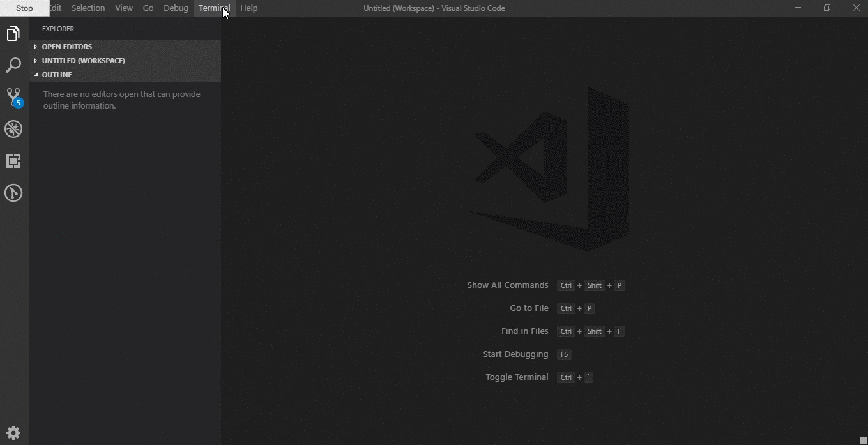This screenshot has width=868, height=445.
Task: Open the Selection menu
Action: 88,8
